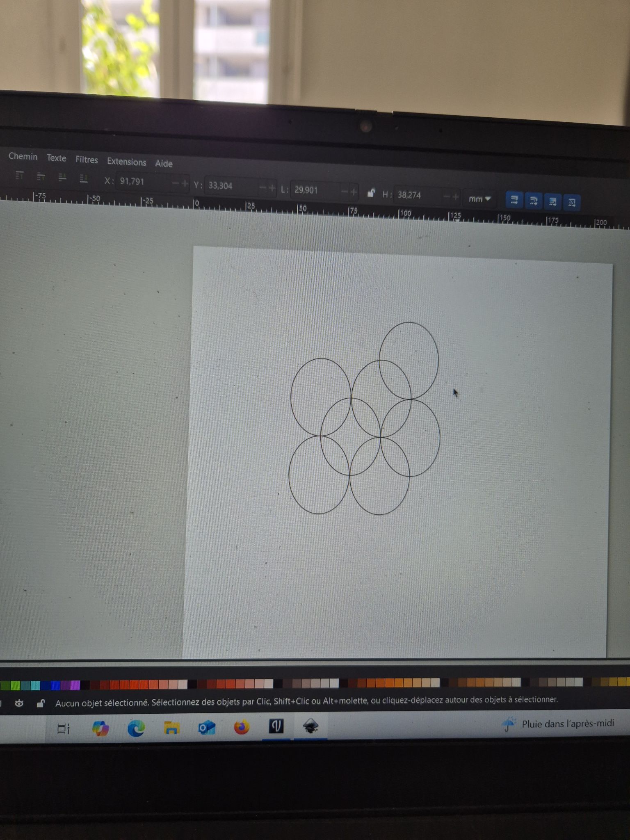Click the Lower selection to bottom icon

[x=84, y=178]
